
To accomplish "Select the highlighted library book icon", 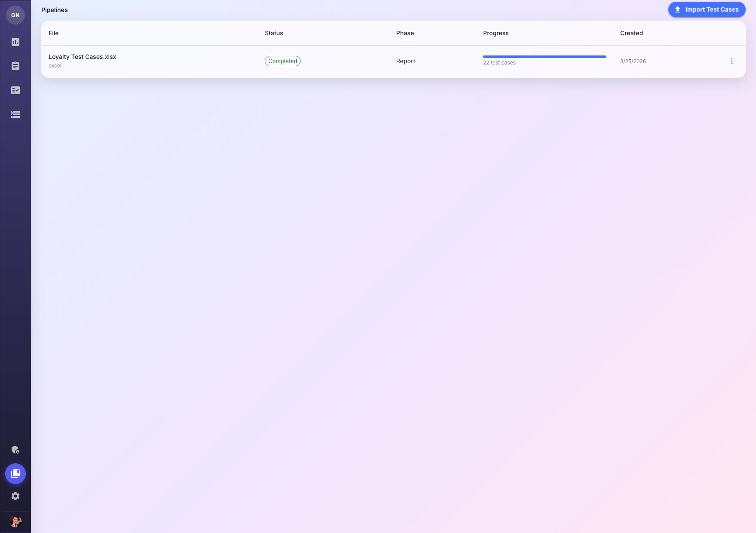I will [x=15, y=474].
